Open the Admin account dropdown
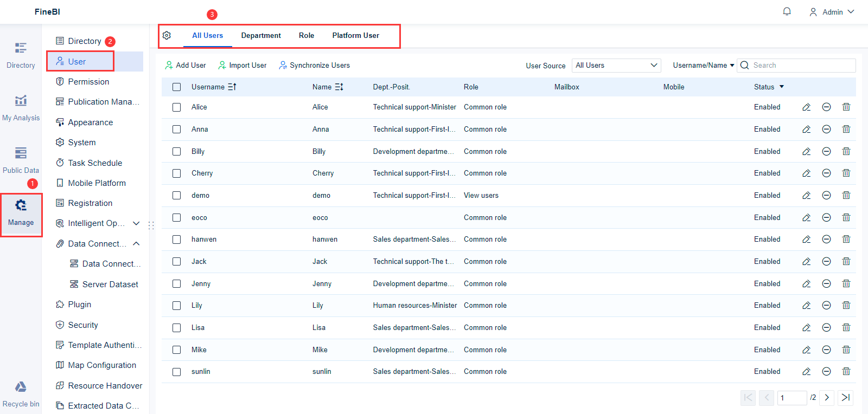 (832, 12)
